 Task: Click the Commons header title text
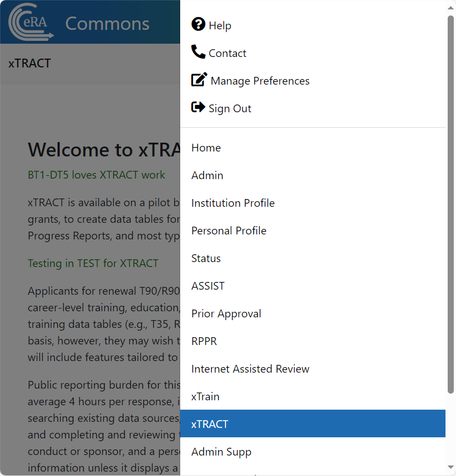tap(107, 24)
